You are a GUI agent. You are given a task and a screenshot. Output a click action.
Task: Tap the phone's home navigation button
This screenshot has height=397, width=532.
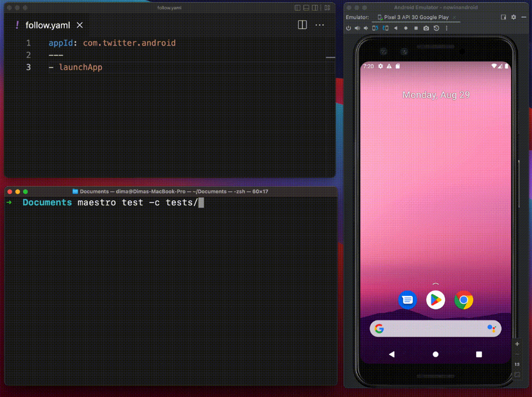coord(436,354)
